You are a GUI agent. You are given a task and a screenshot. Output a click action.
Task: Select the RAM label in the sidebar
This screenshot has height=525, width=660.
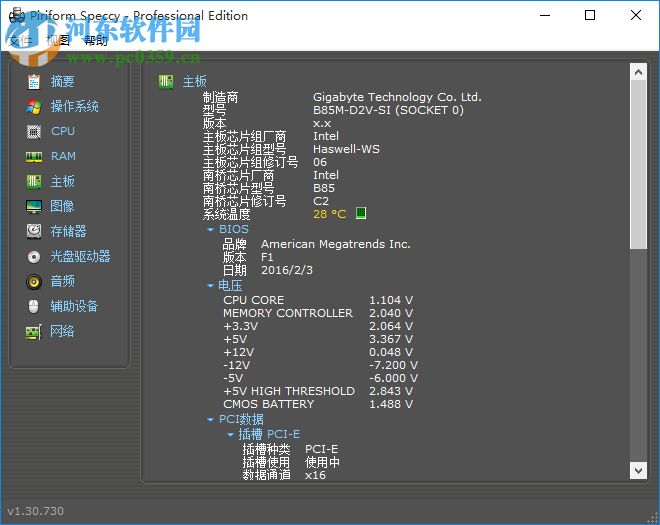[x=63, y=156]
